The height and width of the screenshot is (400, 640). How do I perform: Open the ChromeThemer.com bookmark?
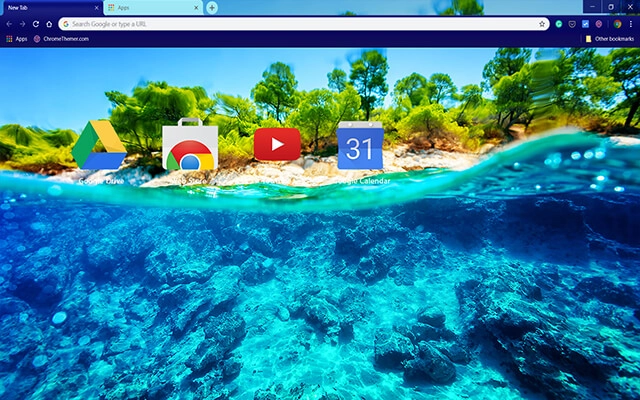pyautogui.click(x=61, y=39)
